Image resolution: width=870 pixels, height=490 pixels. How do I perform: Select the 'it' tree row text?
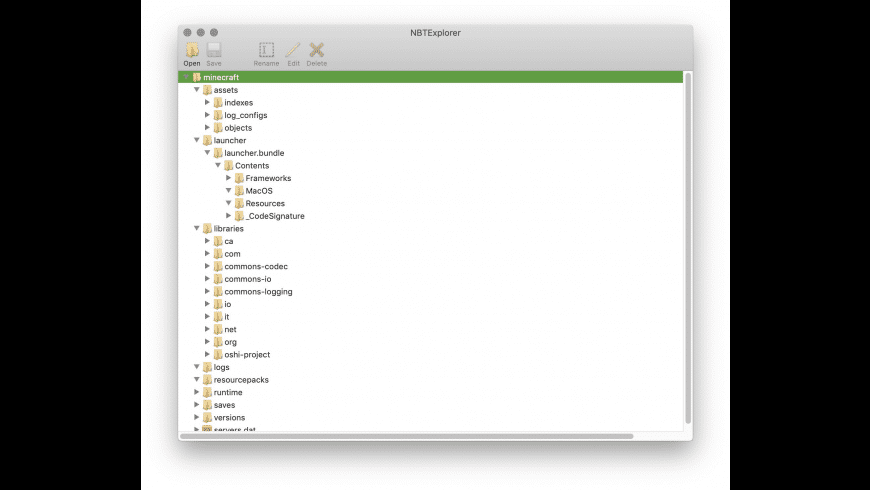coord(226,317)
